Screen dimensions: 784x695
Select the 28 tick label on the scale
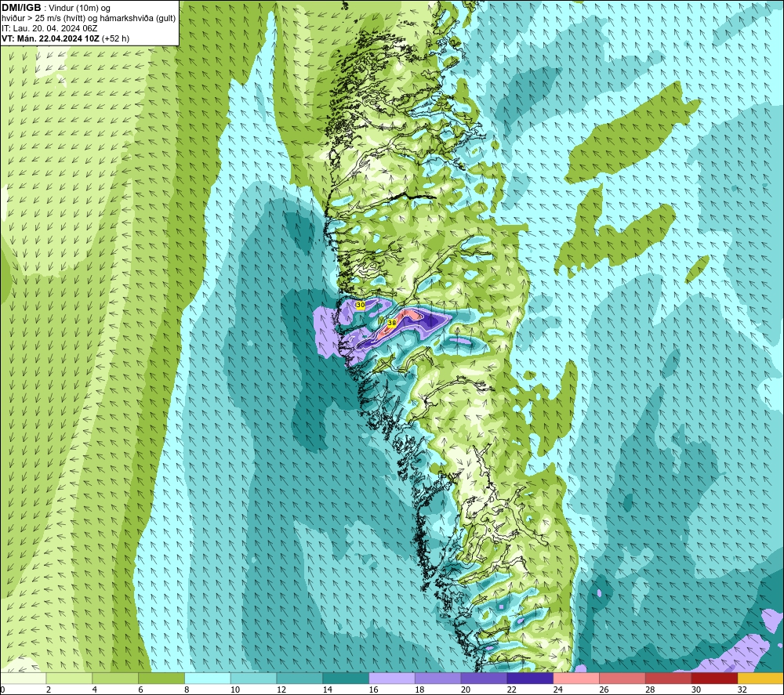650,690
